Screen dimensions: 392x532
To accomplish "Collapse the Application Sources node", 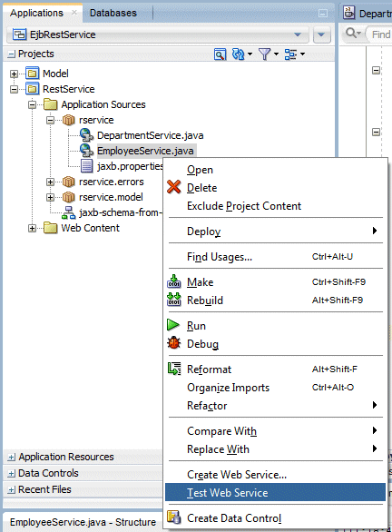I will (33, 104).
